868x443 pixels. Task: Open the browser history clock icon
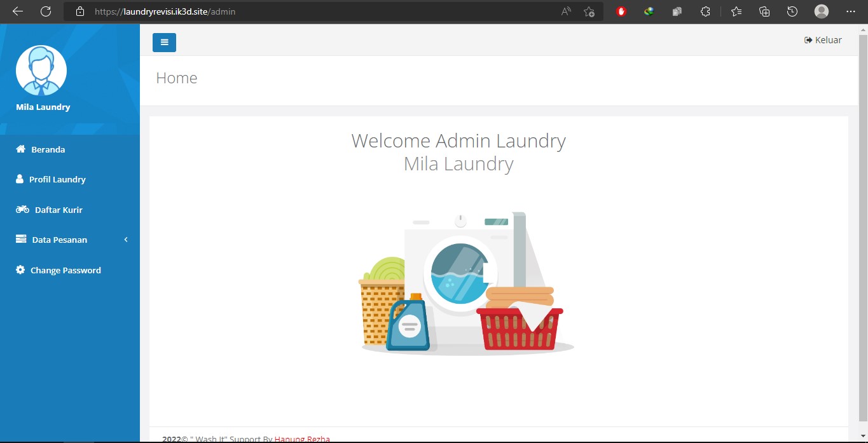pyautogui.click(x=792, y=11)
